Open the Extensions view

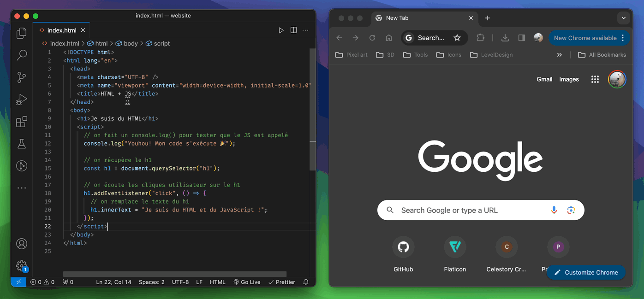click(x=22, y=122)
